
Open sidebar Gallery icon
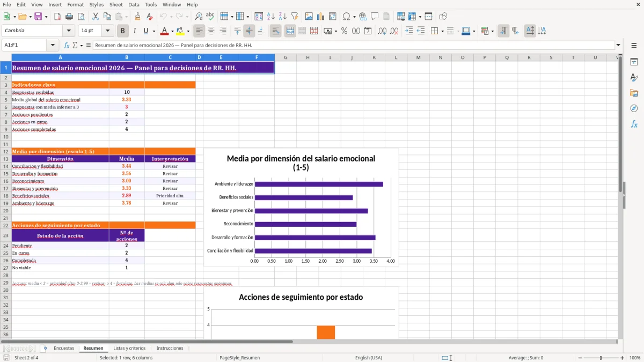[x=634, y=93]
